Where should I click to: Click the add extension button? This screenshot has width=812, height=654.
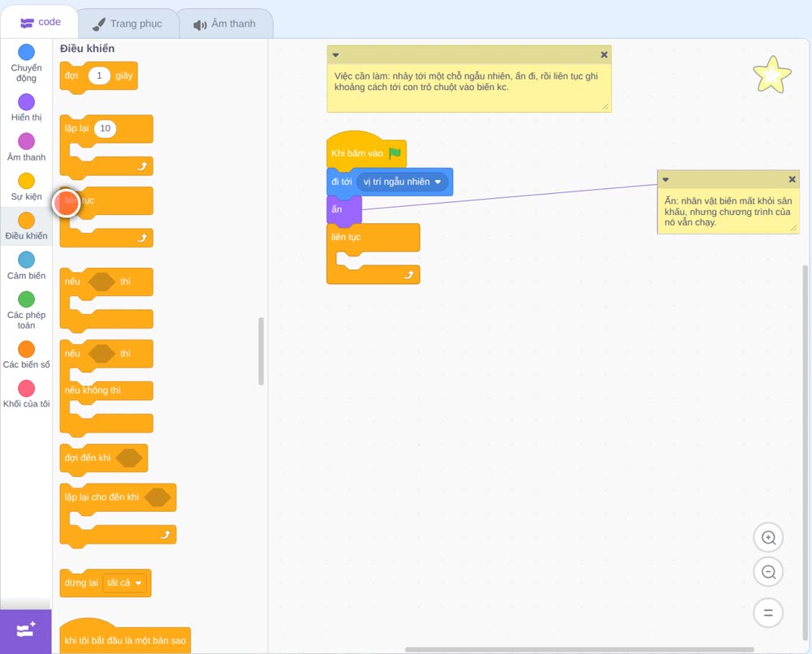point(25,631)
